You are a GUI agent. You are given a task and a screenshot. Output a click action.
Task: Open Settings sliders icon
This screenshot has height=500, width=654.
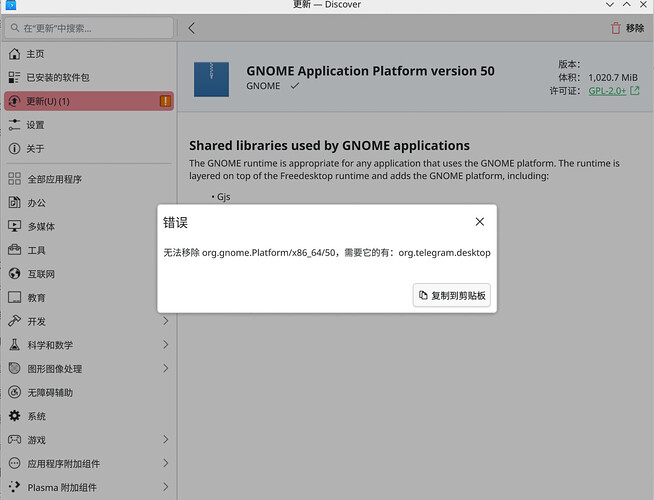click(14, 125)
